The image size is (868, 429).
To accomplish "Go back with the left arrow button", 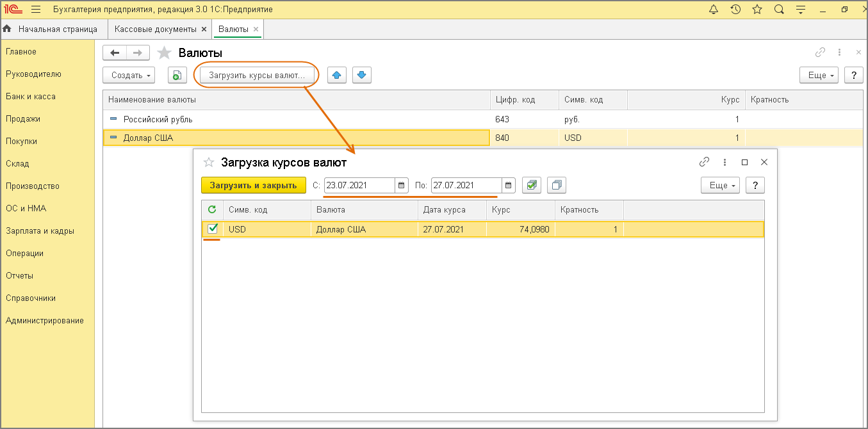I will tap(115, 53).
